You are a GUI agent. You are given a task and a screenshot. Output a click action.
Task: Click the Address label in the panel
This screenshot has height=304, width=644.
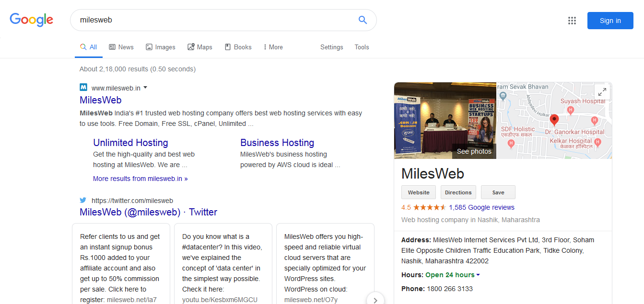coord(416,240)
